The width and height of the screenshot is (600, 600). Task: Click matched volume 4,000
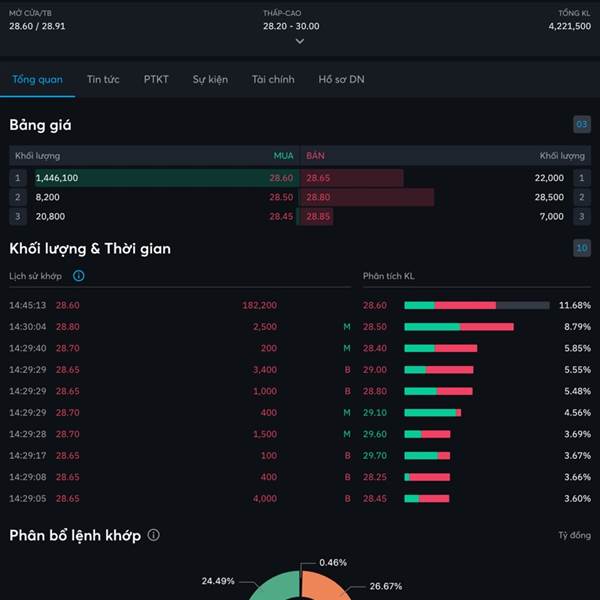(x=265, y=498)
